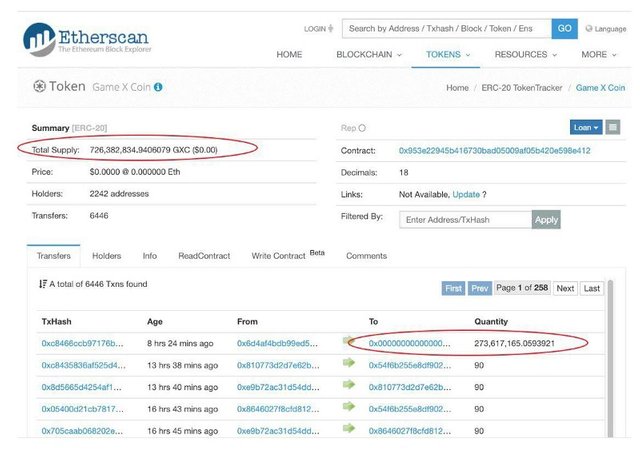640x450 pixels.
Task: Open the Loan dropdown button
Action: pyautogui.click(x=586, y=127)
